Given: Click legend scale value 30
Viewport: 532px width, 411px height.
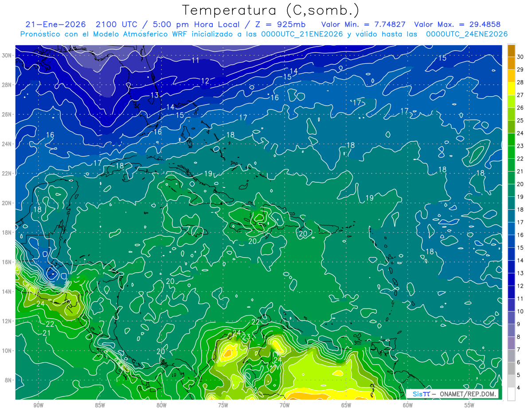Looking at the screenshot, I should (x=520, y=56).
